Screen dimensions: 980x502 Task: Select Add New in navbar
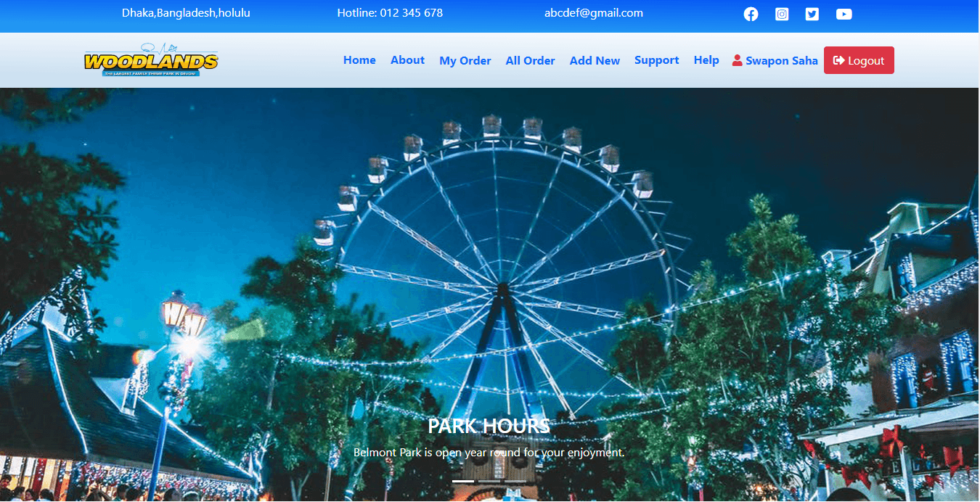point(595,61)
